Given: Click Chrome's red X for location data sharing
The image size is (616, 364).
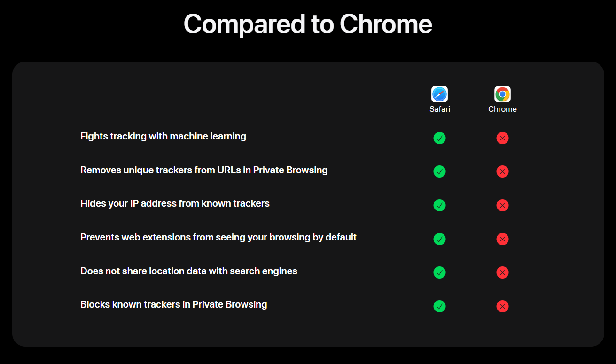Looking at the screenshot, I should (x=502, y=272).
